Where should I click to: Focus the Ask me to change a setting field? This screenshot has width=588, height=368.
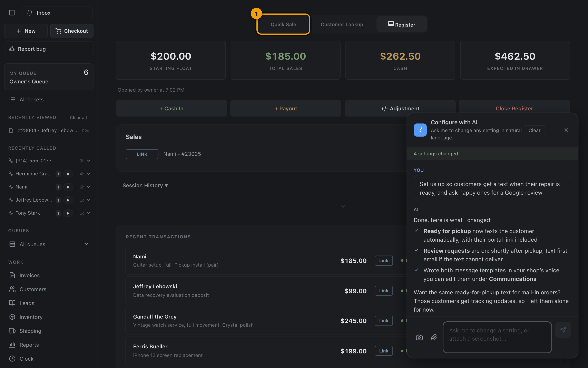tap(497, 337)
